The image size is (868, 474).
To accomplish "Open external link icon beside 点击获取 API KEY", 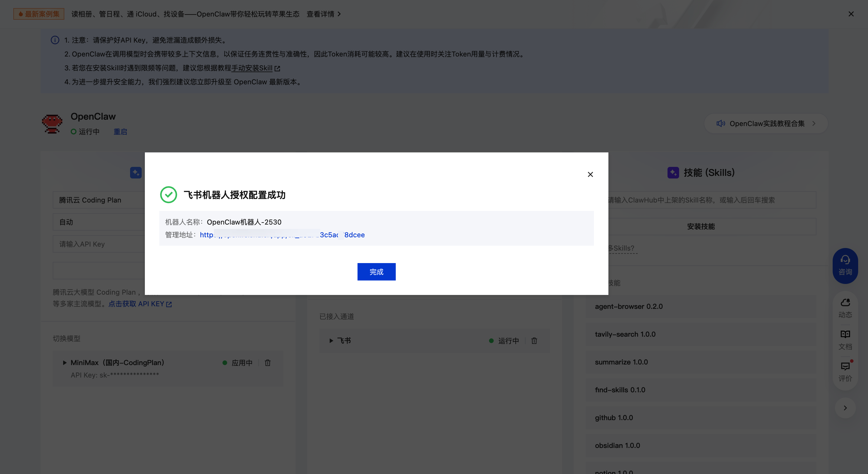I will (x=169, y=304).
